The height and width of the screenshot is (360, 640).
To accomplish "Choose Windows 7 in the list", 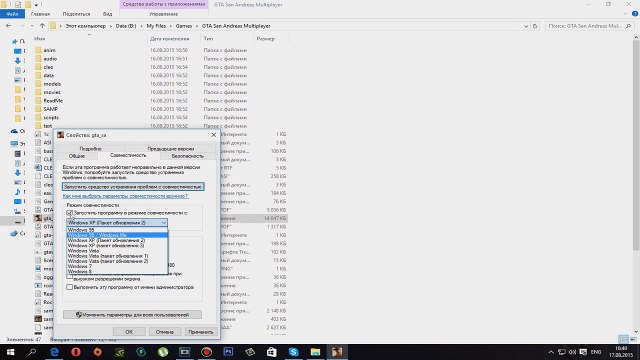I will point(117,266).
